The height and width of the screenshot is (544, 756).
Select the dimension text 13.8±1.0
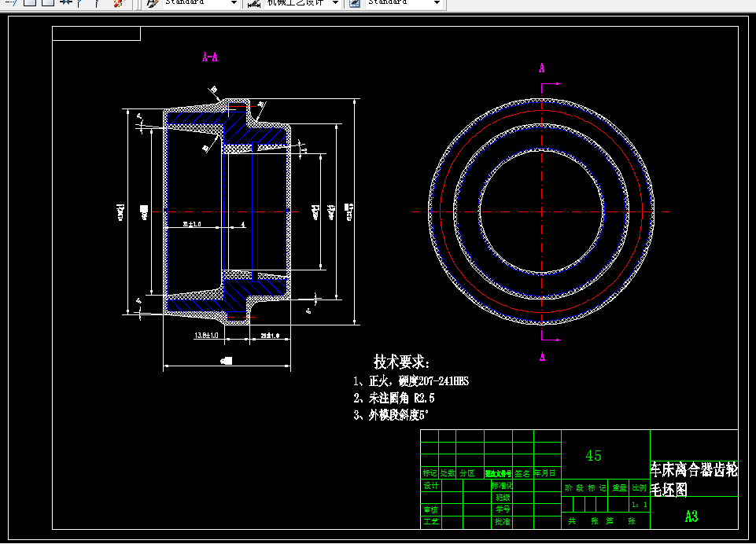tap(206, 335)
